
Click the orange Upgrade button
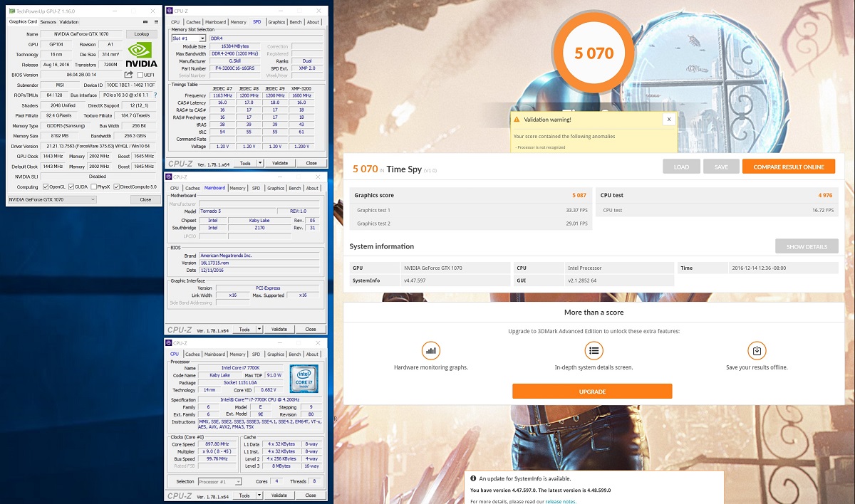click(592, 392)
